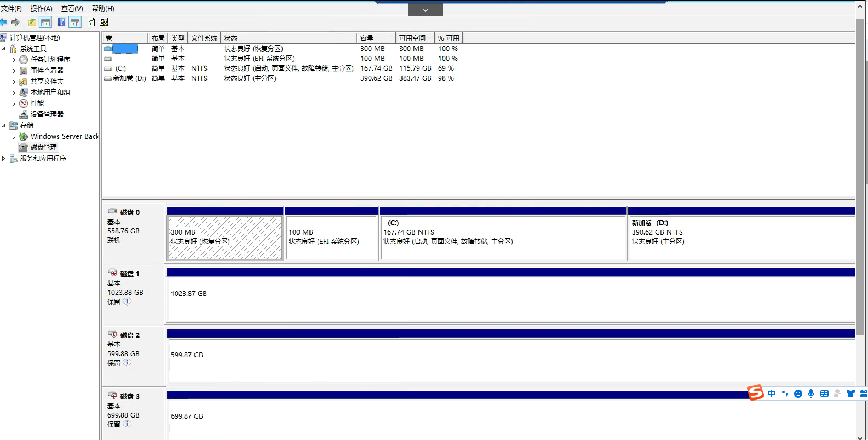Viewport: 868px width, 440px height.
Task: Open the 文件(F) menu
Action: coord(12,8)
